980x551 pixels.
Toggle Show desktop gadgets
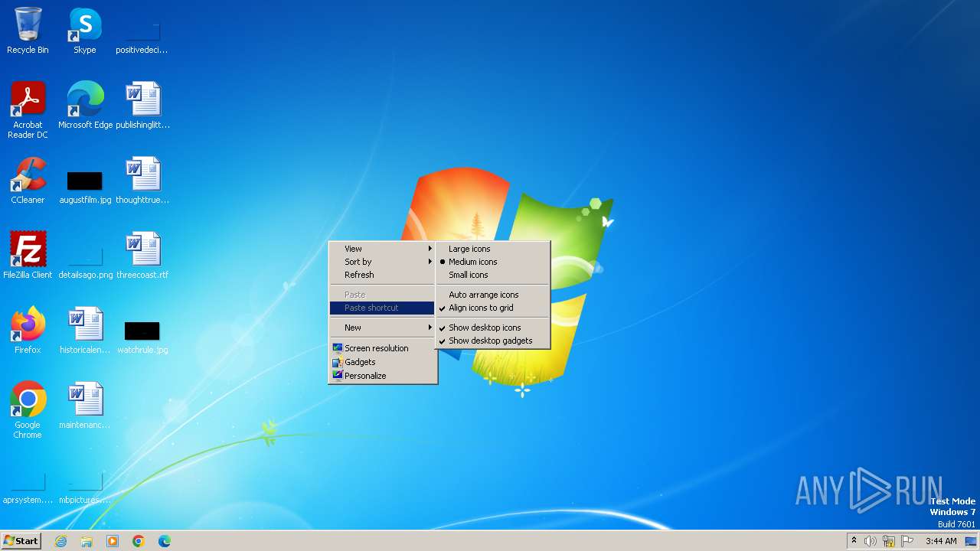[x=492, y=341]
